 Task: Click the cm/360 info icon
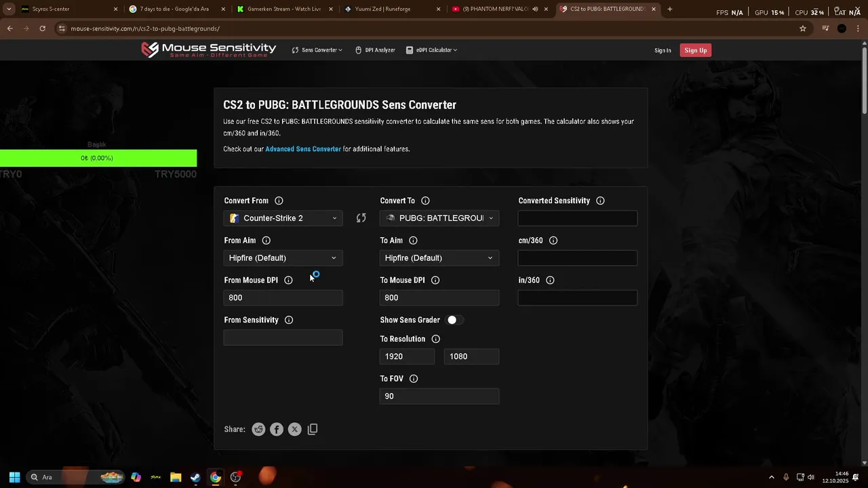[553, 241]
